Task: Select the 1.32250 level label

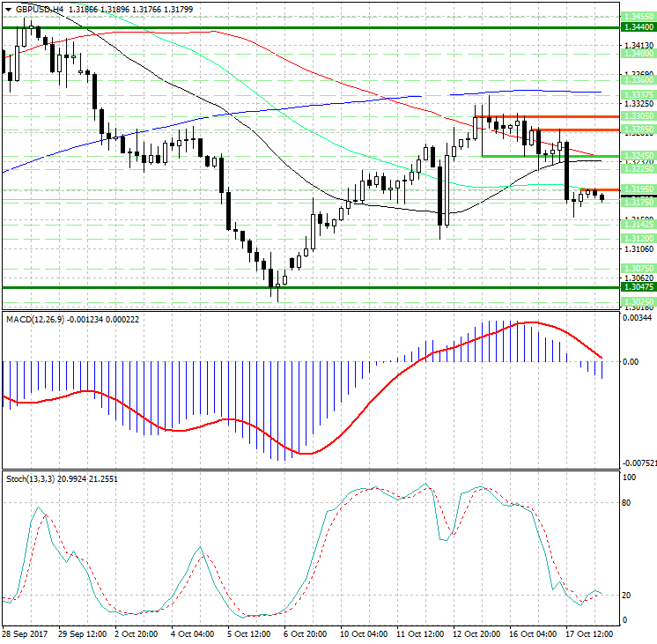Action: [639, 168]
